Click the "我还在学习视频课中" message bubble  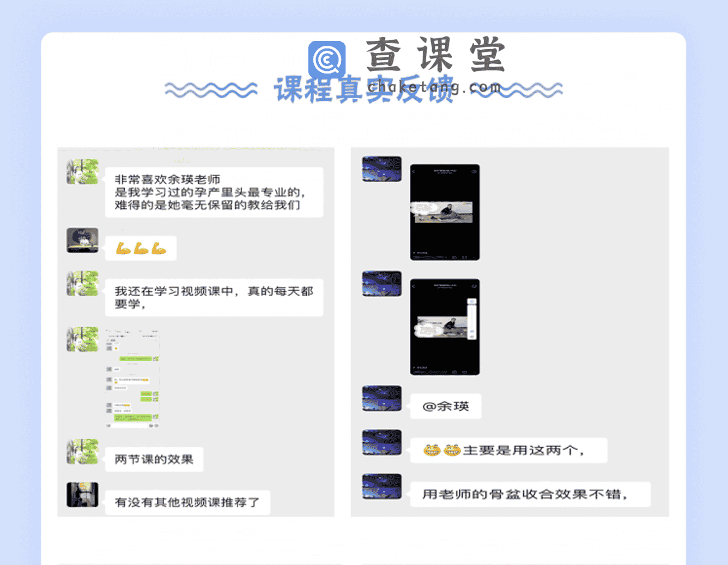[x=214, y=298]
